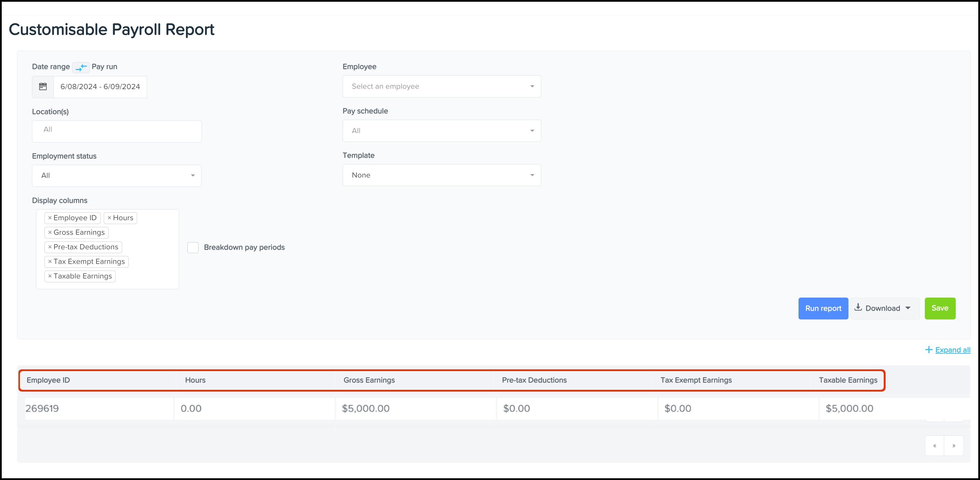Enable the Breakdown pay periods checkbox
Viewport: 980px width, 480px height.
pos(193,247)
